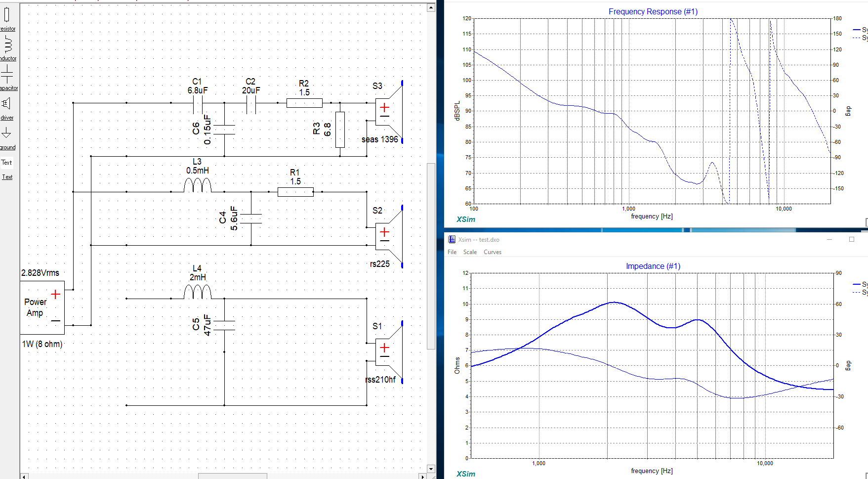
Task: Select the S3 seas 1396 driver symbol
Action: click(x=389, y=112)
